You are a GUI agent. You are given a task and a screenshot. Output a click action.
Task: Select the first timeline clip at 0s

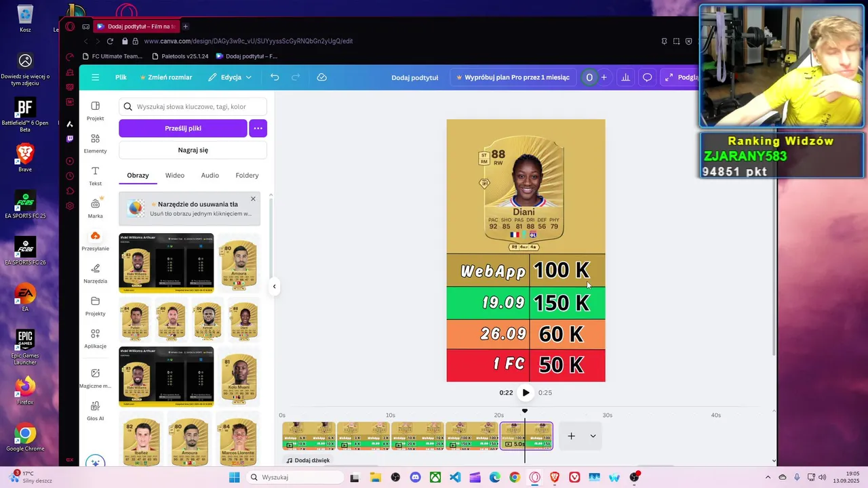tap(309, 436)
